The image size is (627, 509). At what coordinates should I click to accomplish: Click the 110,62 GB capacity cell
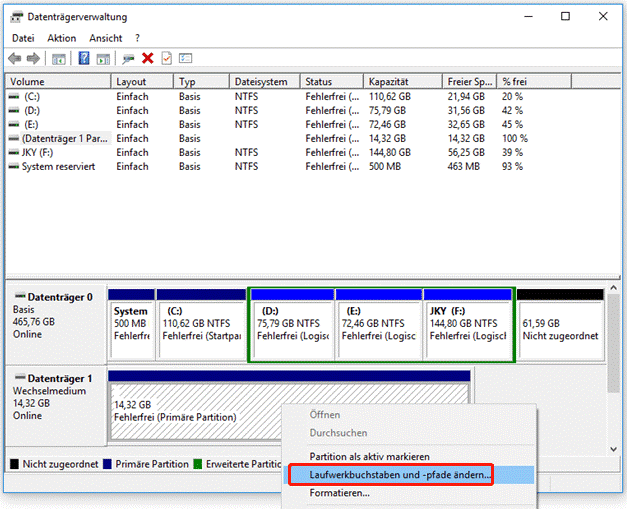coord(389,96)
